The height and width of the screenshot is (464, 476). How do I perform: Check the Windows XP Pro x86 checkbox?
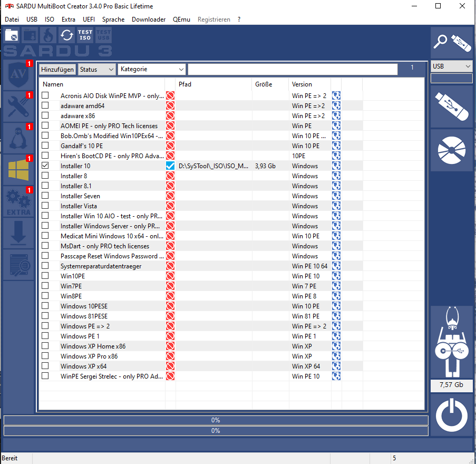click(x=45, y=356)
